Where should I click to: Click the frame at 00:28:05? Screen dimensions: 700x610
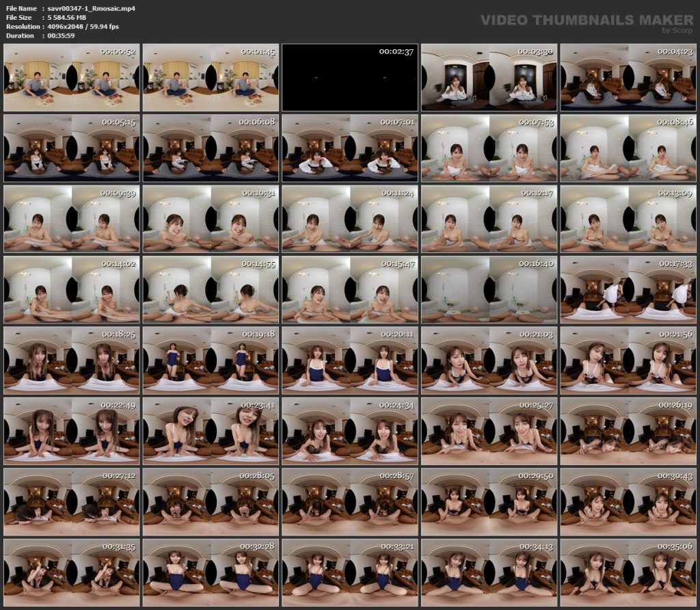click(211, 502)
